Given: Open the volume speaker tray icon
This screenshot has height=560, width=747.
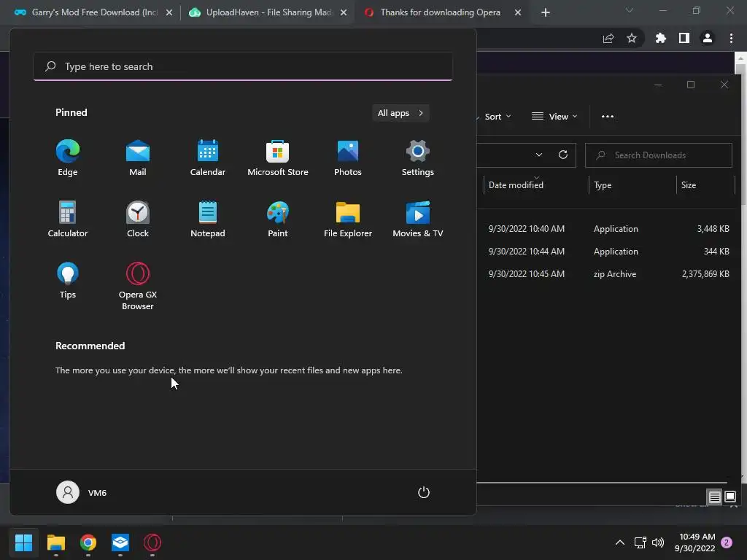Looking at the screenshot, I should coord(658,542).
